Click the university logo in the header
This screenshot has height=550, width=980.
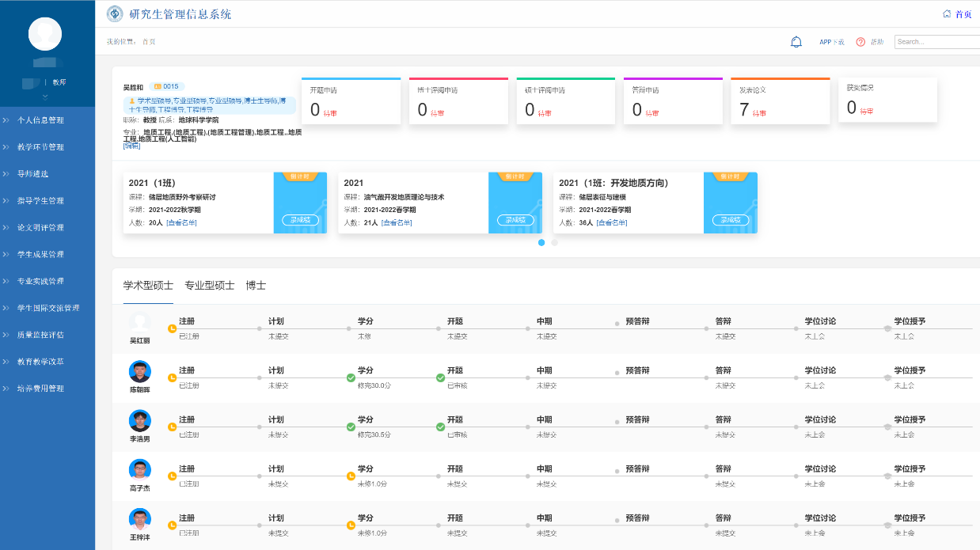tap(115, 14)
